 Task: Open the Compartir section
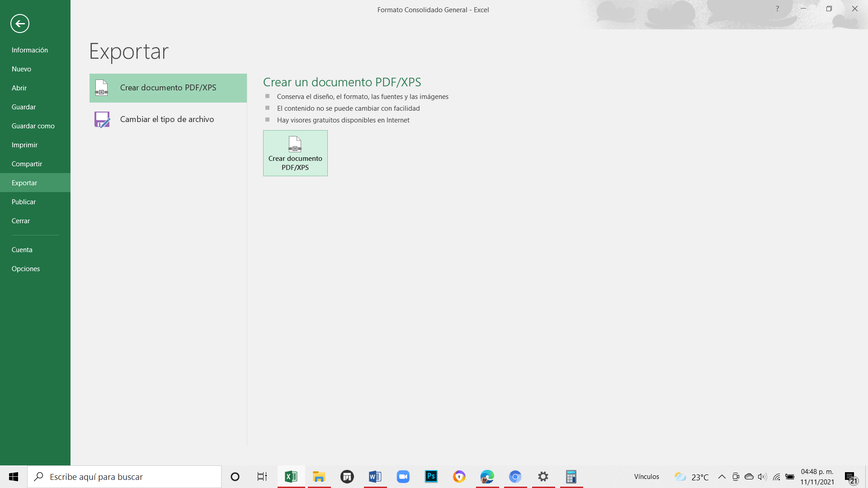[x=27, y=164]
